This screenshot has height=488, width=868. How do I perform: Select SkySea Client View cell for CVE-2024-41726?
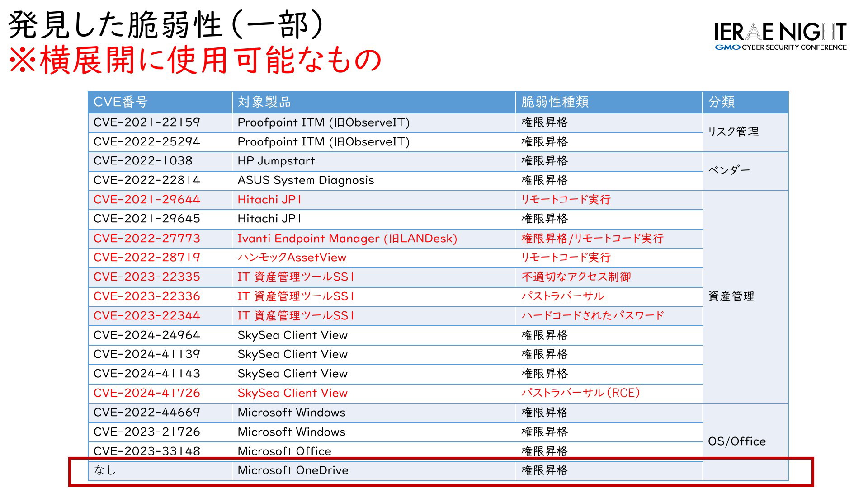[374, 393]
